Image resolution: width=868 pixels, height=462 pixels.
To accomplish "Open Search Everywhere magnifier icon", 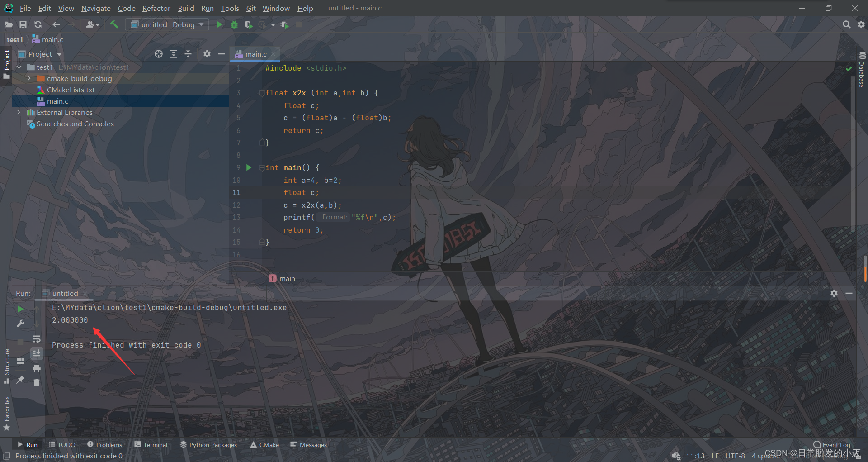I will tap(846, 24).
